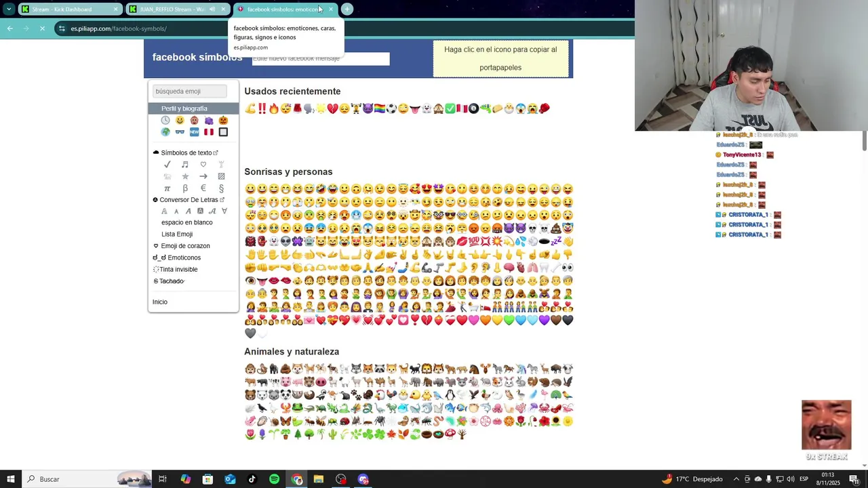Copy the monkey face in Animales y naturaleza
Screen dimensions: 868x488
point(250,369)
